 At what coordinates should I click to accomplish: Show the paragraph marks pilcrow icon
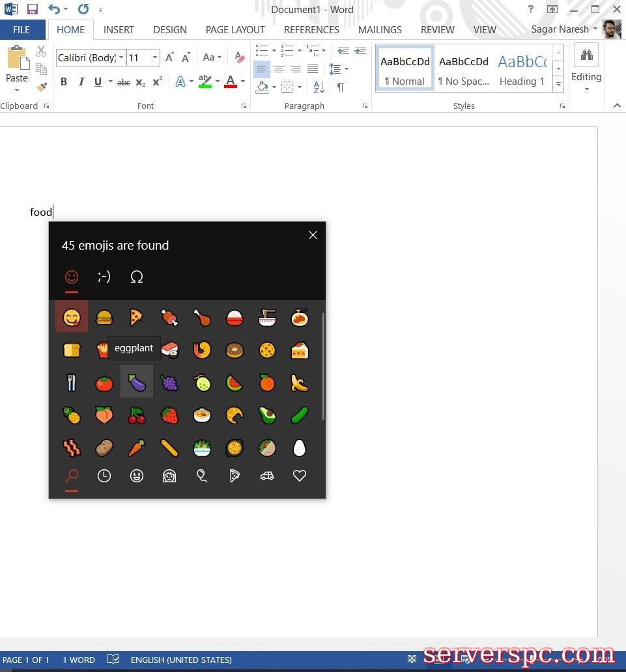point(341,87)
